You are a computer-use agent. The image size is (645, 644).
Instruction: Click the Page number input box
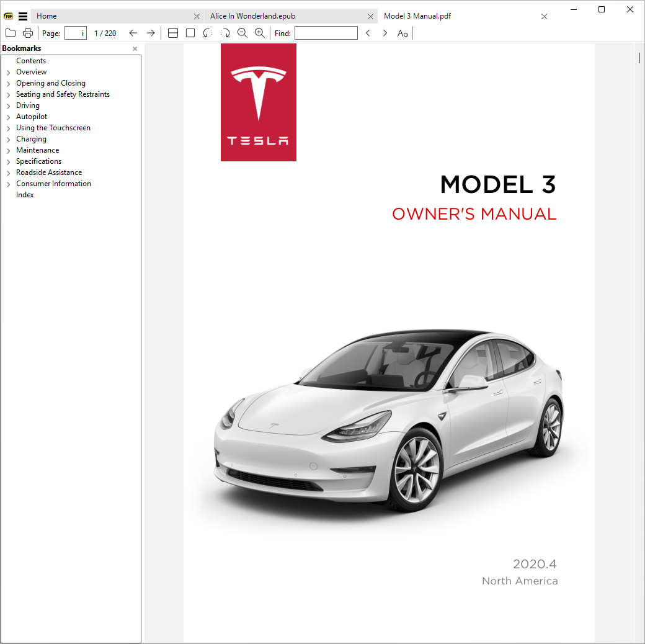(76, 33)
